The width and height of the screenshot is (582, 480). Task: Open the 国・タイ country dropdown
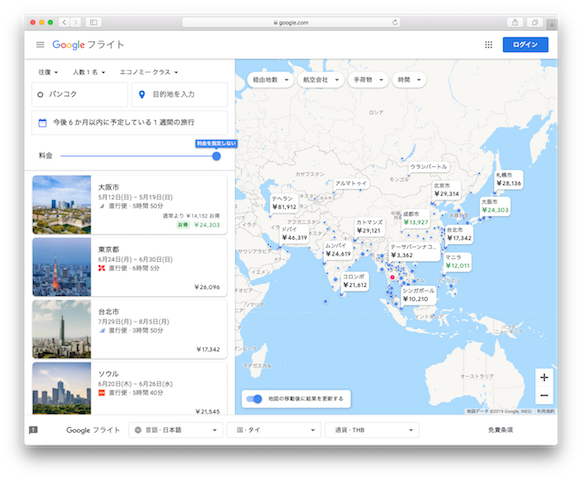click(274, 430)
